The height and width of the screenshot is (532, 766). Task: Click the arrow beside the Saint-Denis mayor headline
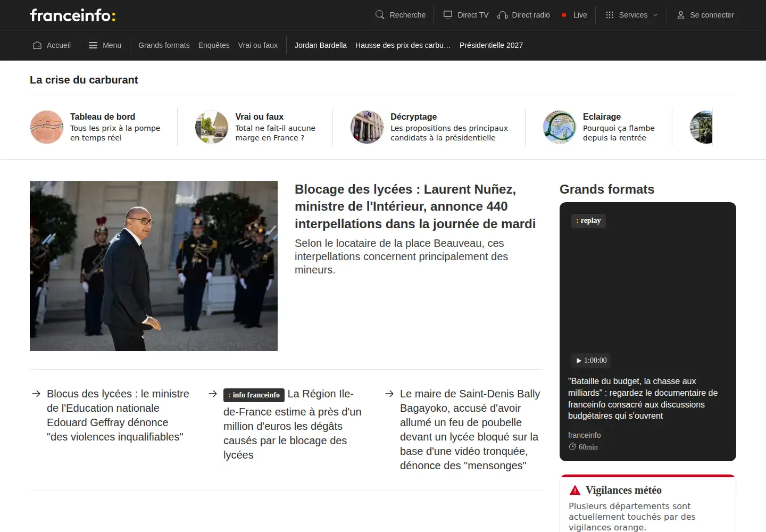(389, 394)
